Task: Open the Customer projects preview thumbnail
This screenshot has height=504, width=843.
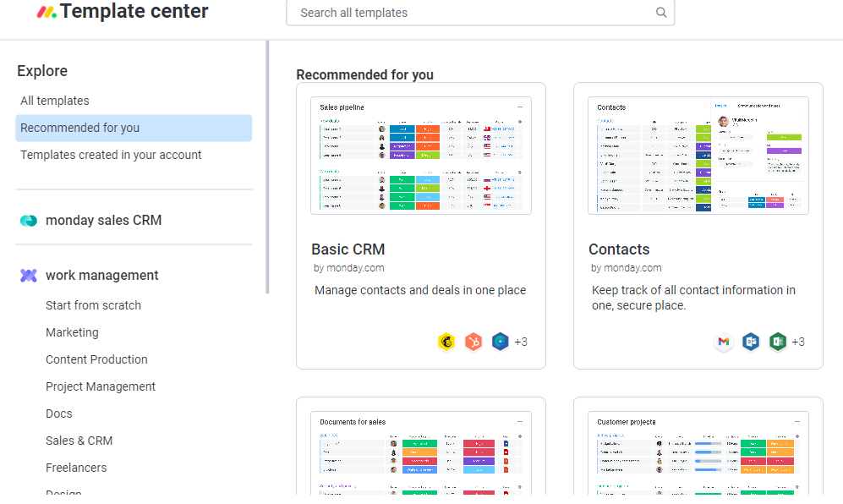Action: click(698, 453)
